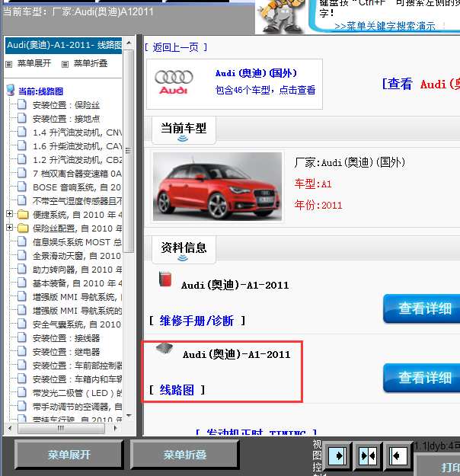Open 不带空气湿度传感器 tree item

[78, 200]
